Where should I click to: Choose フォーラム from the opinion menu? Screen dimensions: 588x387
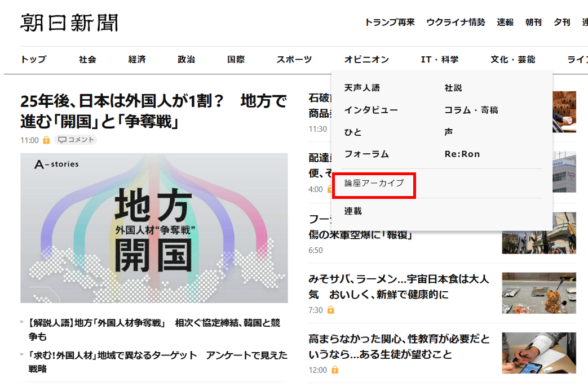click(x=366, y=154)
